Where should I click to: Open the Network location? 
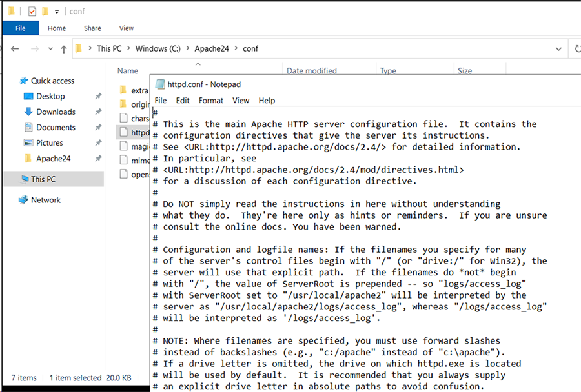tap(45, 200)
